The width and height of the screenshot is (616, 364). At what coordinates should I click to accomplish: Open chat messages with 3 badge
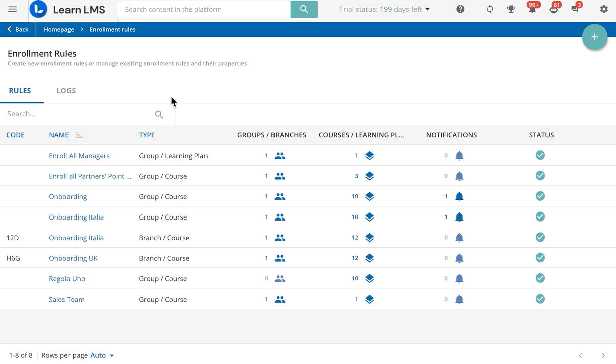coord(575,9)
